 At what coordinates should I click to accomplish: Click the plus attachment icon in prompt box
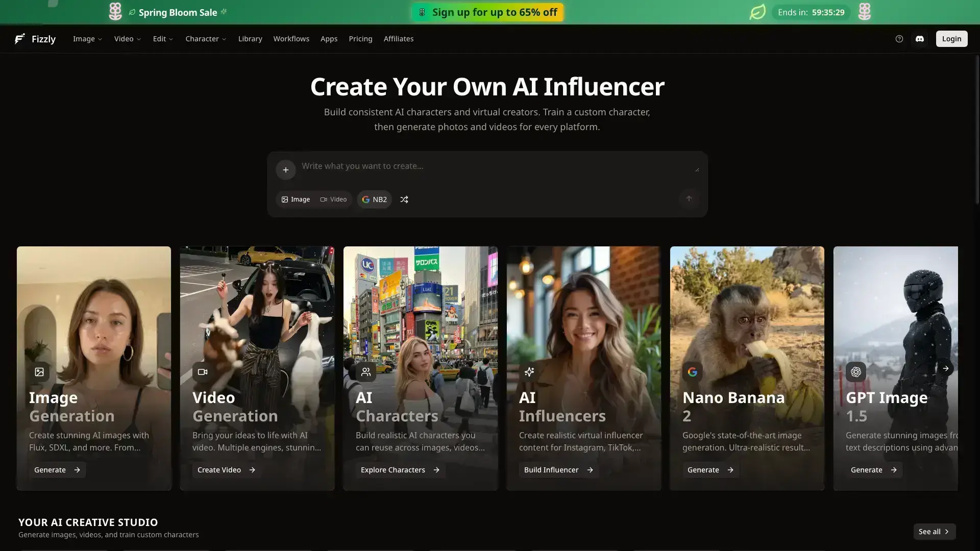coord(286,170)
